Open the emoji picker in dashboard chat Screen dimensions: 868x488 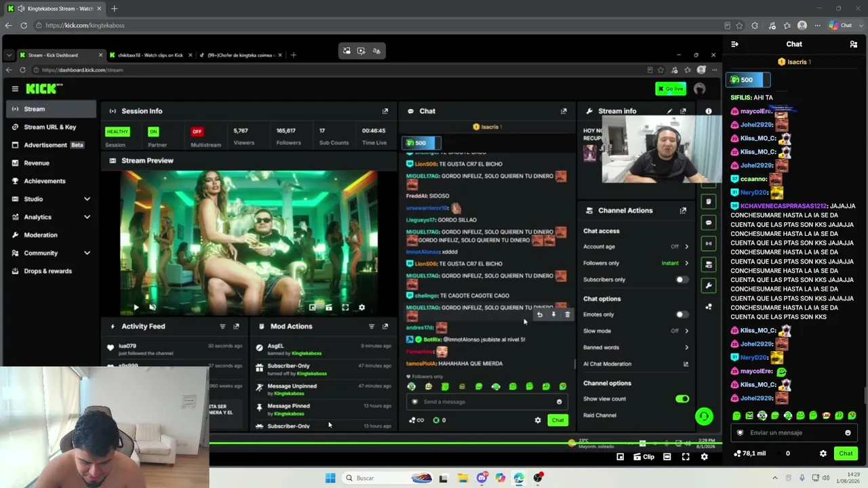[x=559, y=402]
